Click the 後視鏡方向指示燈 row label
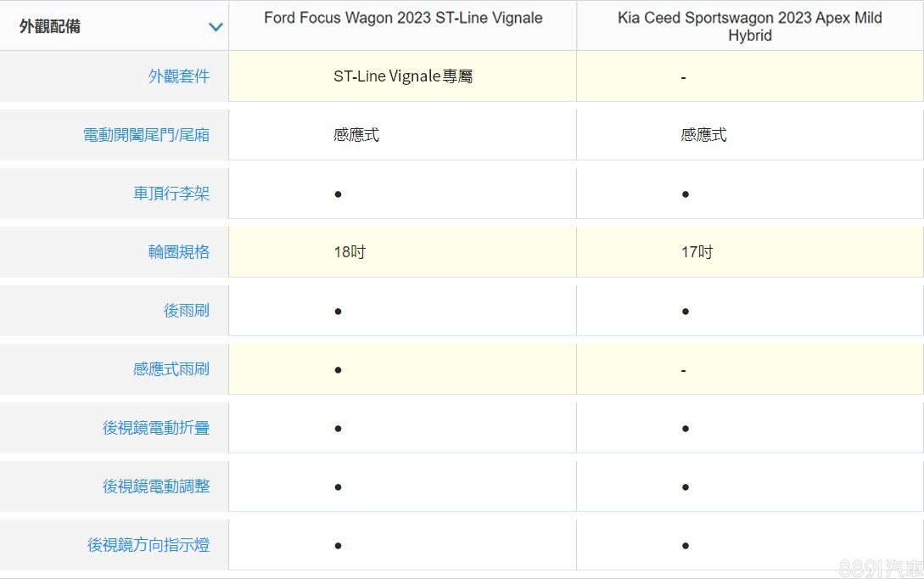Screen dimensions: 924x579 click(x=148, y=545)
